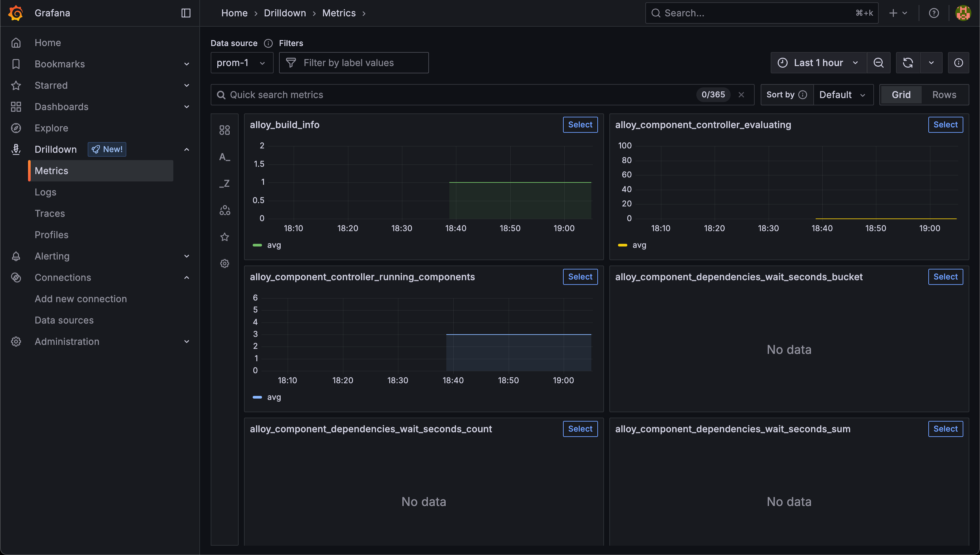Expand the Alerting section chevron

coord(187,256)
